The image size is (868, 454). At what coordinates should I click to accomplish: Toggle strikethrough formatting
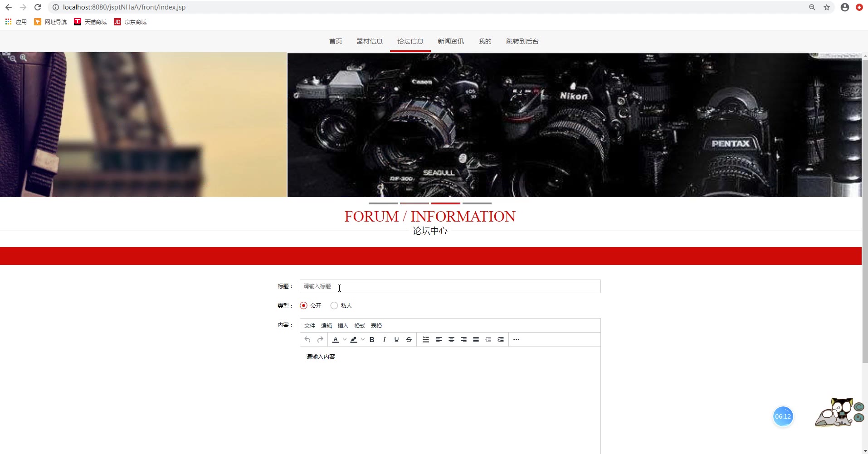pos(409,339)
